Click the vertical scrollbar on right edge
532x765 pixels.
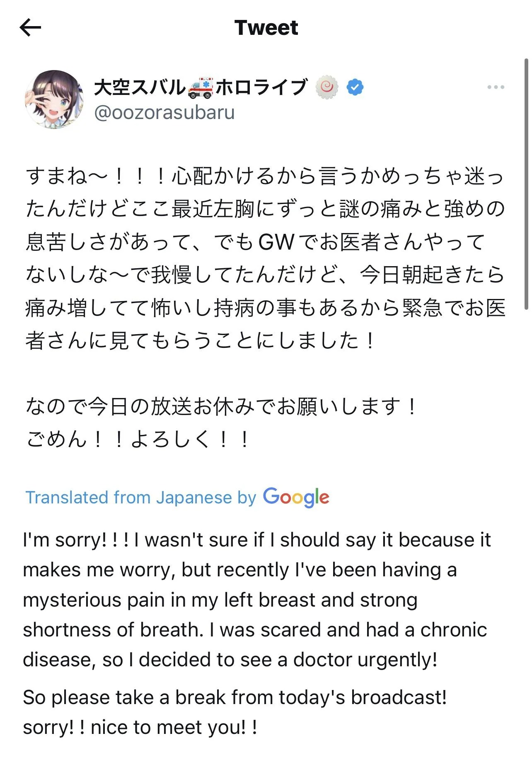526,185
